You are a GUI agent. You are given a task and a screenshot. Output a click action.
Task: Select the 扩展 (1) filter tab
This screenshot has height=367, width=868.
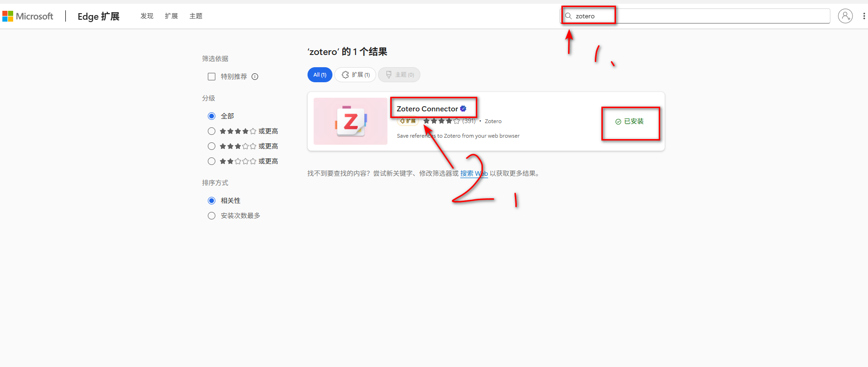[355, 75]
